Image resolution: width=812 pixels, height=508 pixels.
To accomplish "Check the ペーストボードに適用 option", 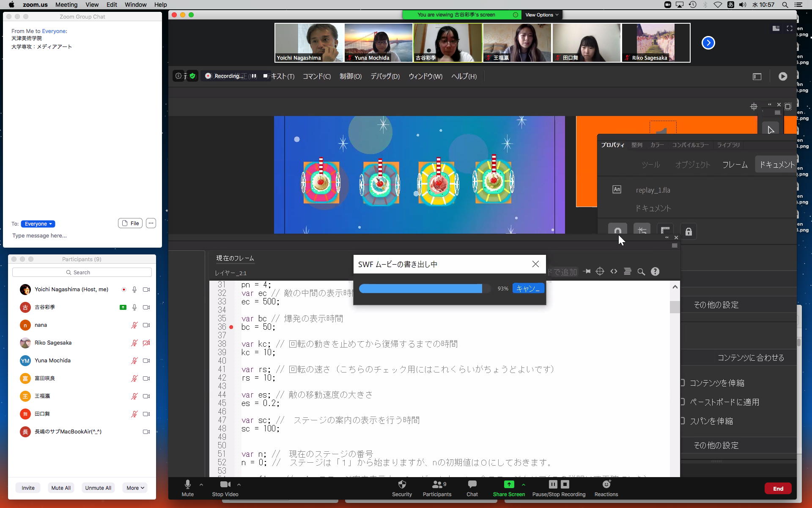I will [682, 402].
